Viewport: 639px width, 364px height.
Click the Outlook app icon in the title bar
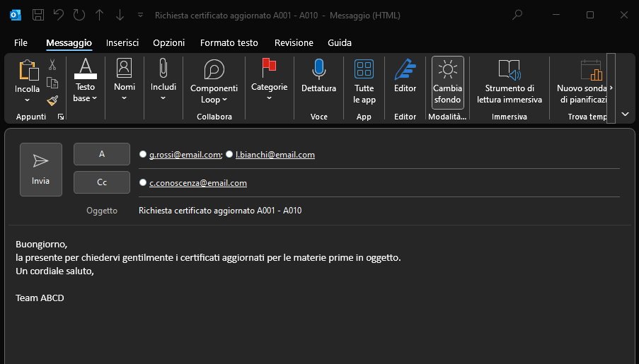tap(16, 16)
